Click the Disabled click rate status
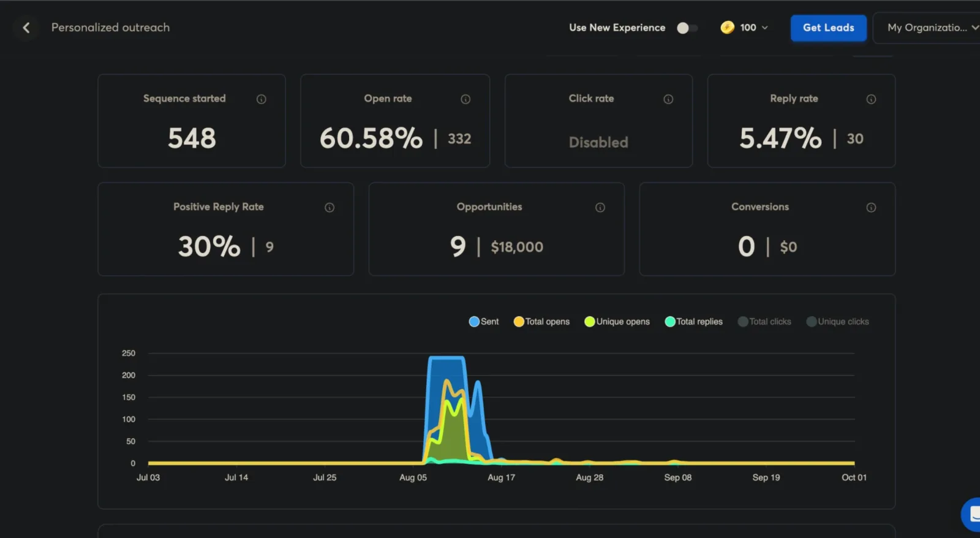The image size is (980, 538). click(x=598, y=142)
